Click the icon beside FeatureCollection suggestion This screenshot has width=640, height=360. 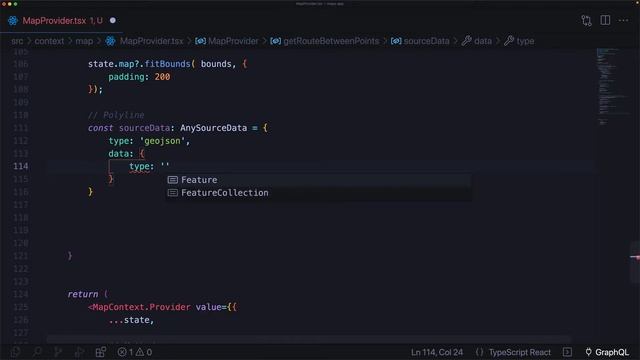pos(173,193)
